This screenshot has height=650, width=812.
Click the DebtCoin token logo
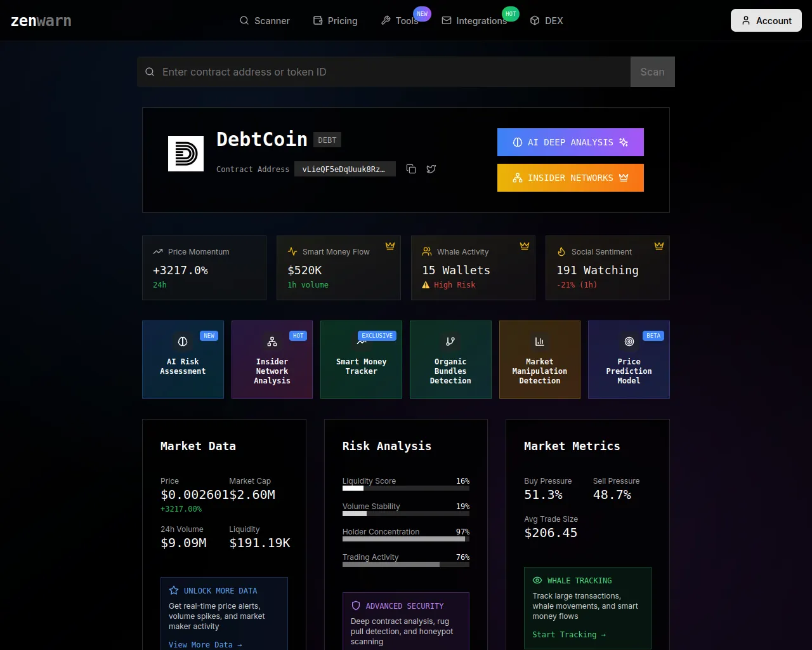pyautogui.click(x=186, y=154)
